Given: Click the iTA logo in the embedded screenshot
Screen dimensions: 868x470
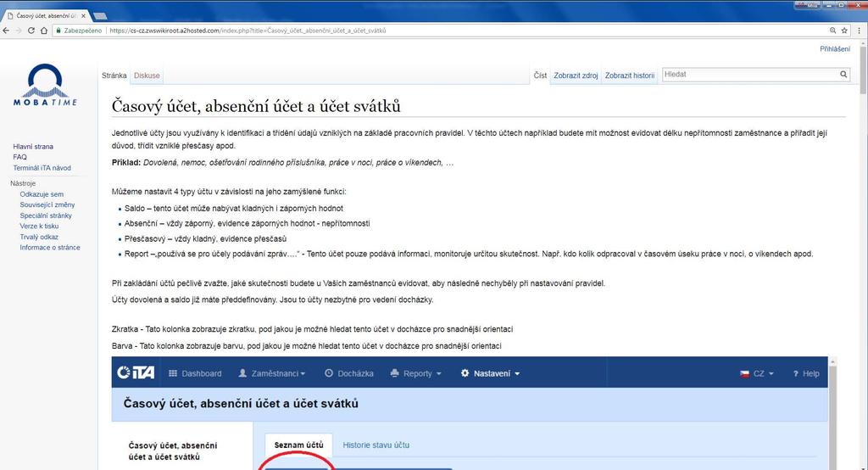Looking at the screenshot, I should [136, 373].
